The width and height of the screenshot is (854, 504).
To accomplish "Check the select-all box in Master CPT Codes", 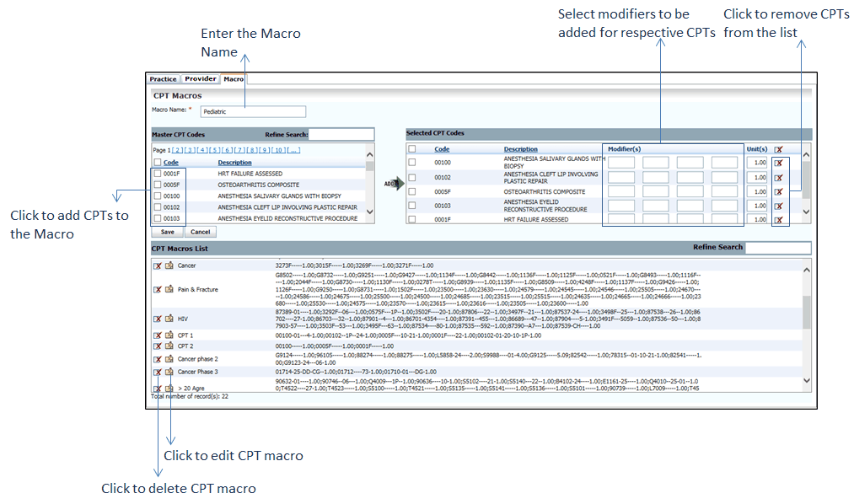I will 158,162.
